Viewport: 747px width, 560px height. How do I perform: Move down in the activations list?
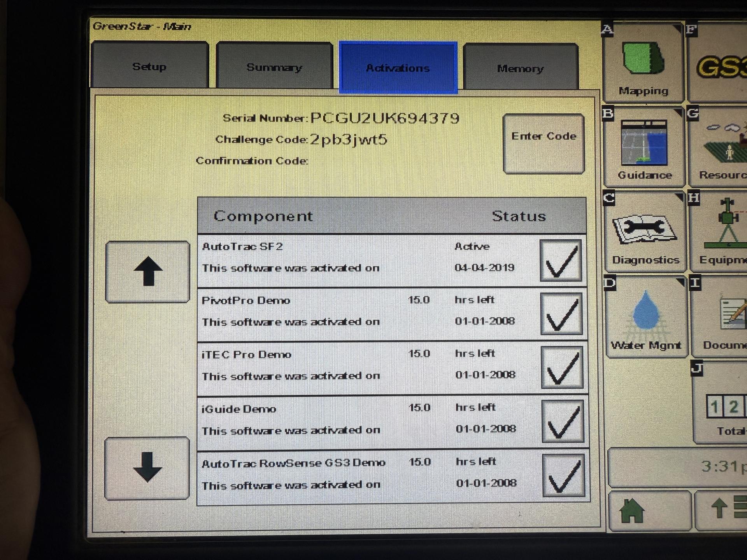tap(147, 468)
